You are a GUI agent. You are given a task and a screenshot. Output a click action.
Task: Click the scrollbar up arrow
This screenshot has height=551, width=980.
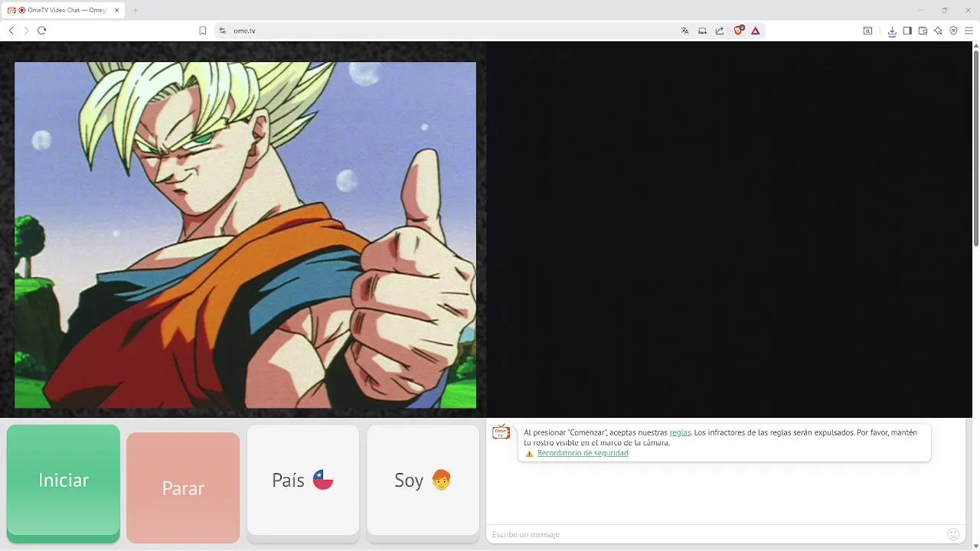(x=975, y=46)
